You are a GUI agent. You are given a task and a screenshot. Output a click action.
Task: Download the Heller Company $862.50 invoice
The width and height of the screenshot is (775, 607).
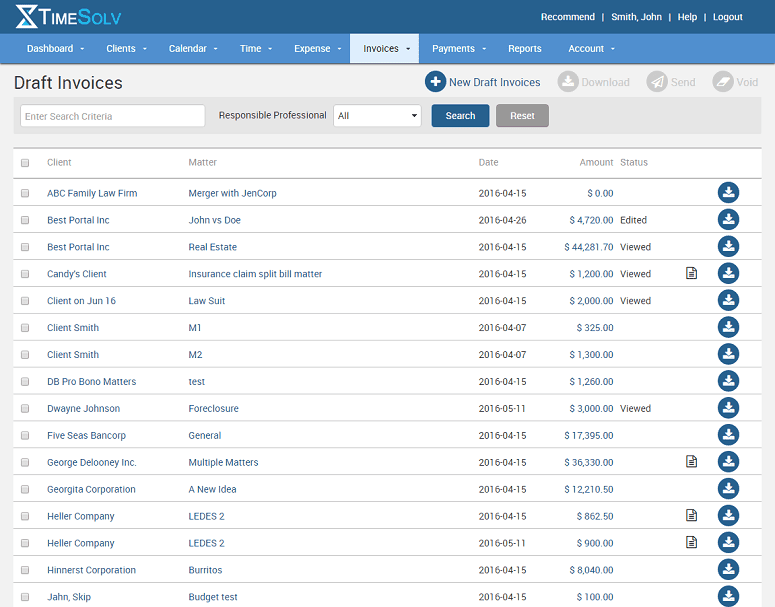pyautogui.click(x=728, y=516)
